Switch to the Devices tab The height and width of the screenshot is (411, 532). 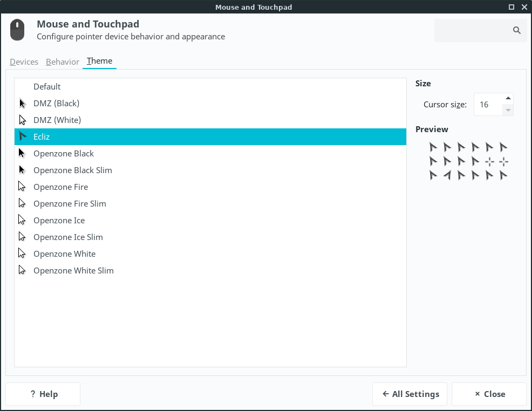[x=24, y=62]
